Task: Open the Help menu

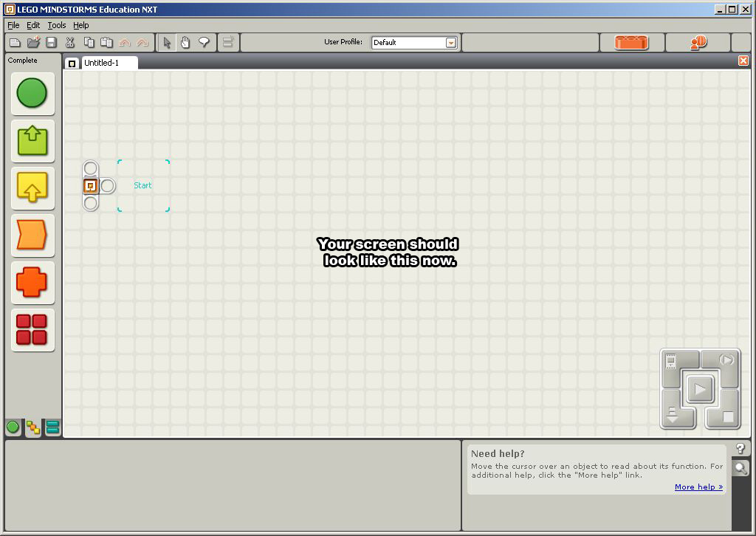Action: 81,25
